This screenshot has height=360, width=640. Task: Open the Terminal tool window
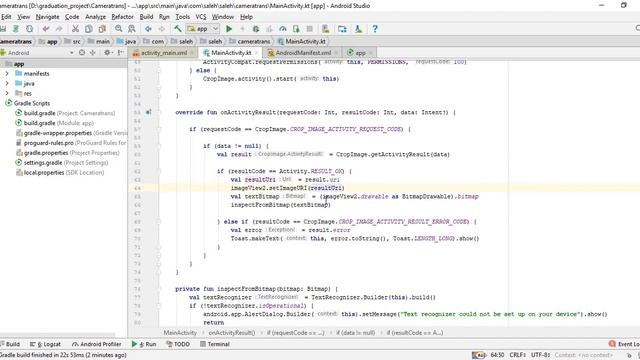(x=215, y=344)
